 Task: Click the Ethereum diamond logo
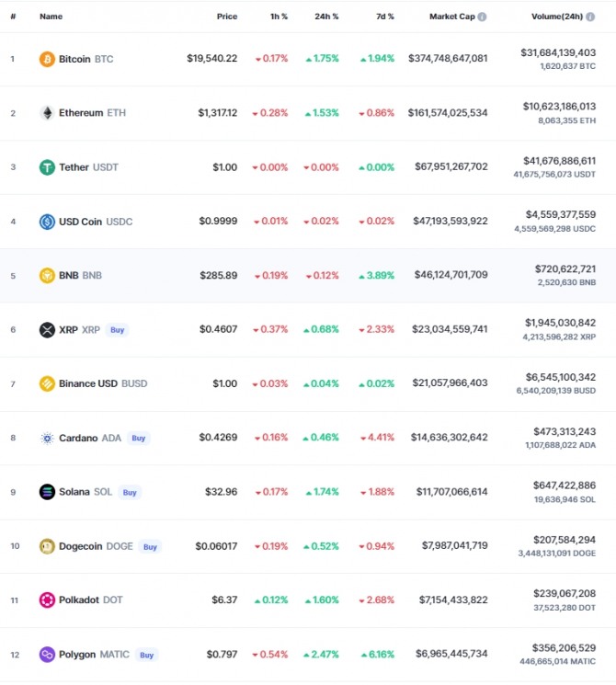click(47, 113)
